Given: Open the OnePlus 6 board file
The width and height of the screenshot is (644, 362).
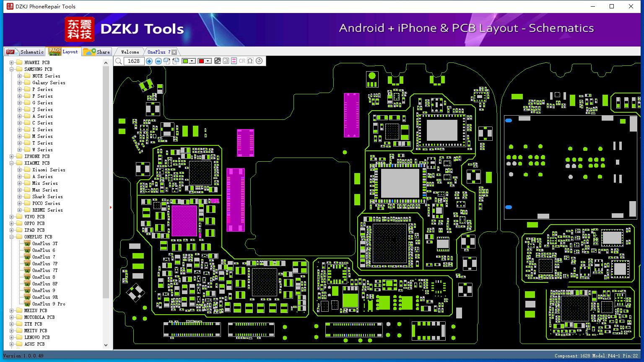Looking at the screenshot, I should point(44,251).
